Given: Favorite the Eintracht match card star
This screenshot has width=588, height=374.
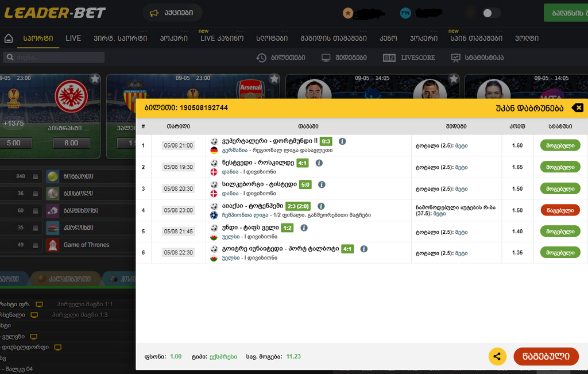Looking at the screenshot, I should click(95, 79).
